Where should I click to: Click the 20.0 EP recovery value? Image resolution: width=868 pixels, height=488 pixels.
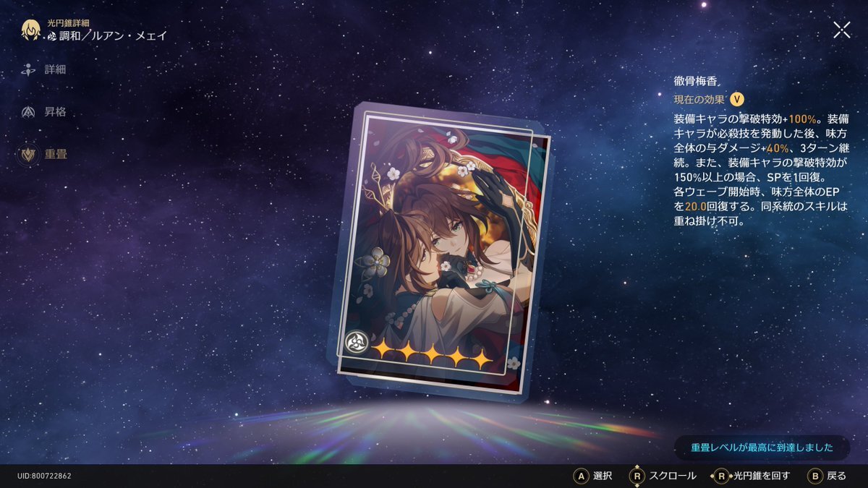(x=696, y=207)
